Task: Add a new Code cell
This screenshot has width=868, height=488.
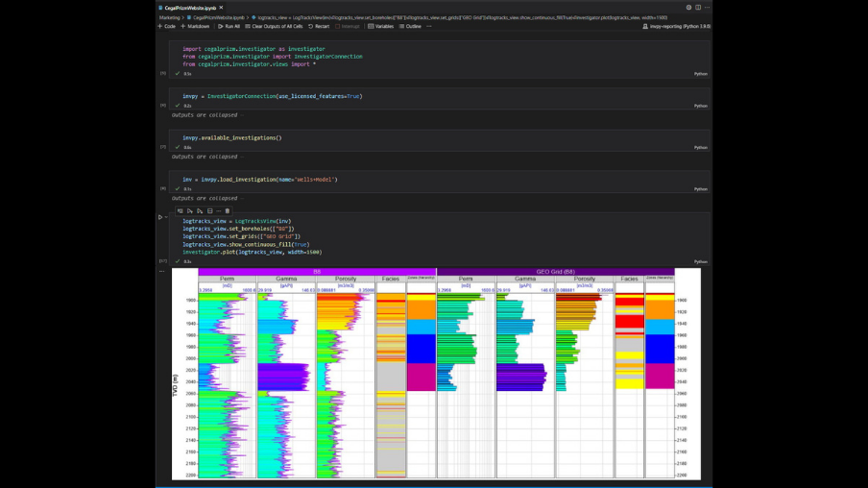Action: 167,26
